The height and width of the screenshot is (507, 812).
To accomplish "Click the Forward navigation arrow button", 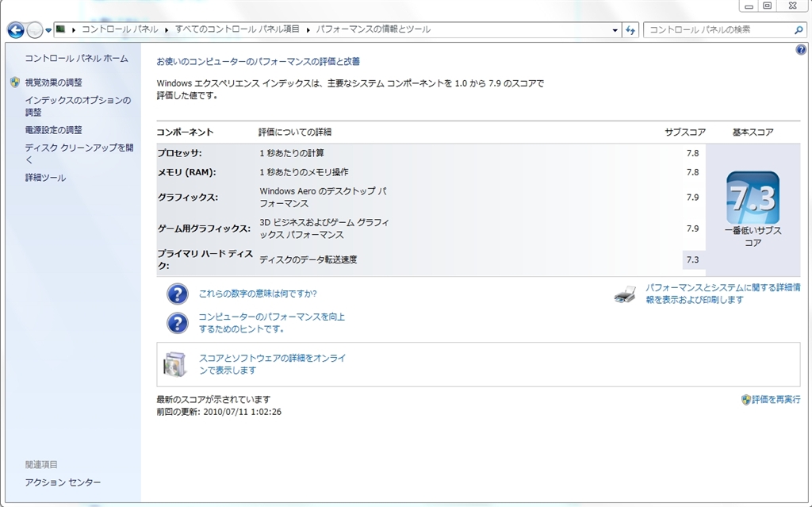I will pos(34,30).
